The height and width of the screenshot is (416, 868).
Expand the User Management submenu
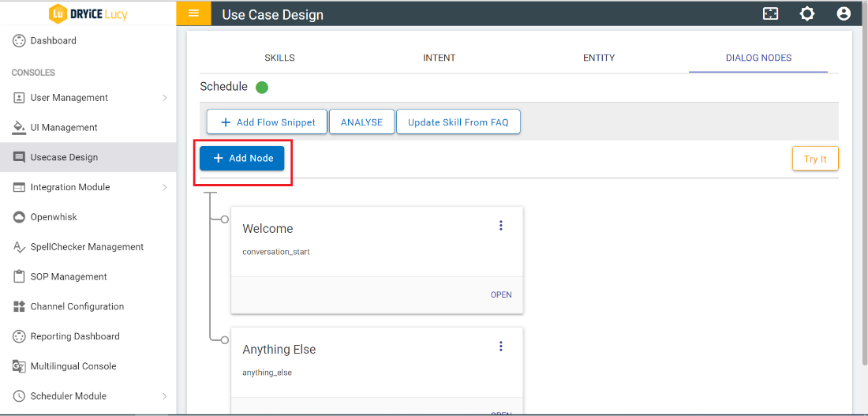tap(165, 98)
